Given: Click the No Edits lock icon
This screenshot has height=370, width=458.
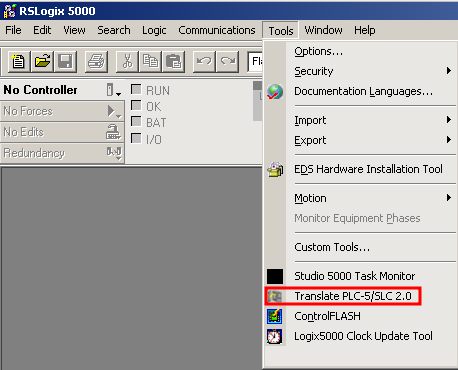Looking at the screenshot, I should [113, 132].
